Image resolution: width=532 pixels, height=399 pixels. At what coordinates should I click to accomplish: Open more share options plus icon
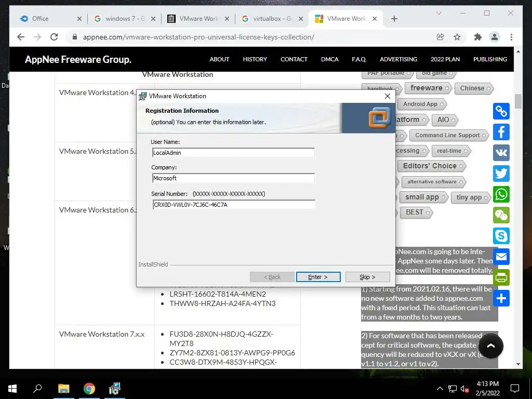coord(501,298)
